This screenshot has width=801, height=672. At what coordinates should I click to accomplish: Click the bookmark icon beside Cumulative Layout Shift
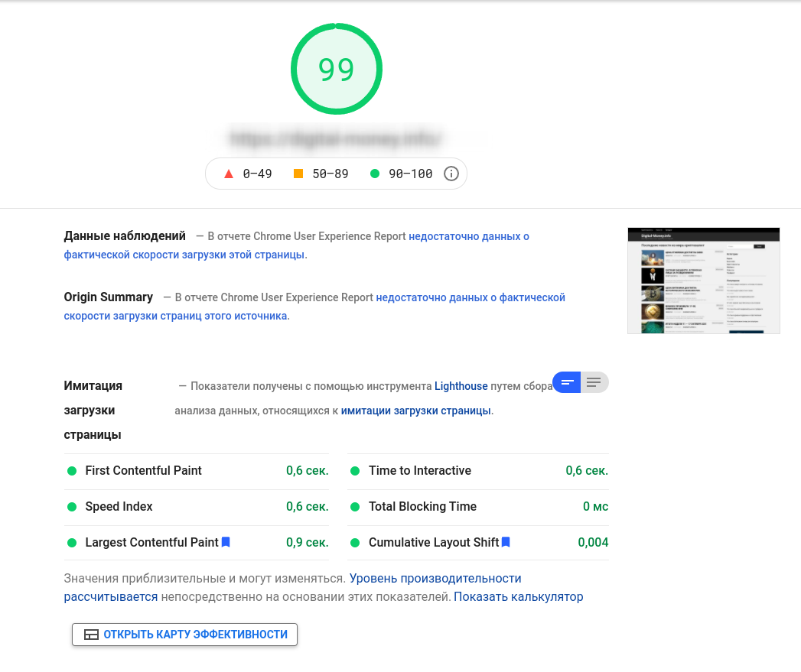[x=506, y=542]
